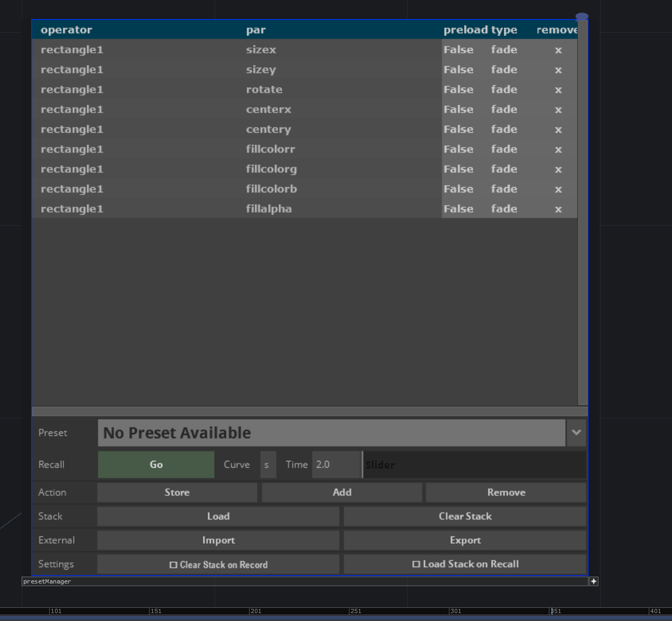Toggle the blue viewer flag circle on the node
Image resolution: width=672 pixels, height=621 pixels.
tap(582, 16)
